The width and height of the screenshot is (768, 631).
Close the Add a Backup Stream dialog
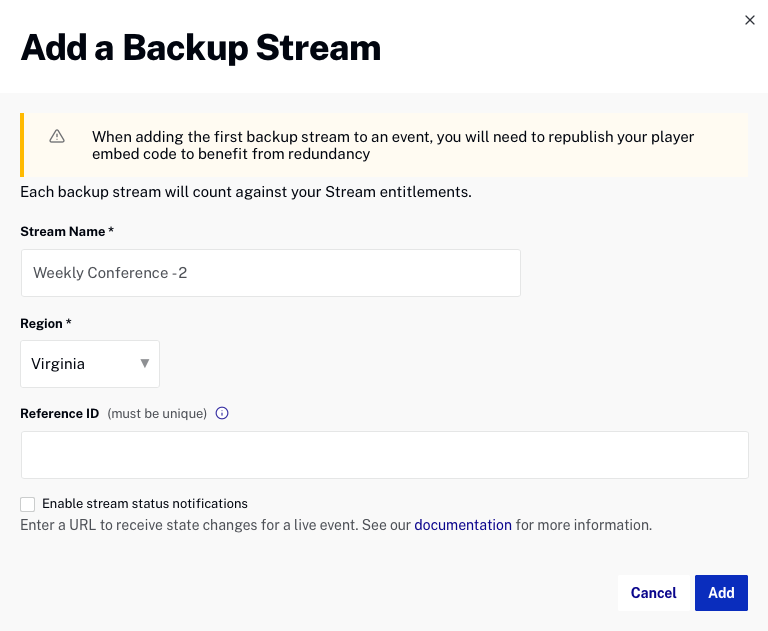pos(749,20)
